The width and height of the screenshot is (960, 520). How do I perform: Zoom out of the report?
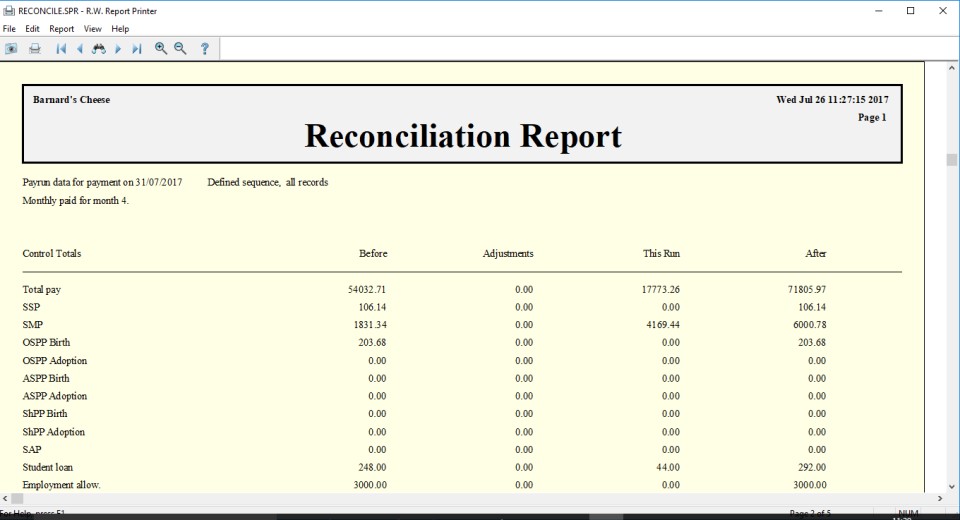(x=181, y=48)
